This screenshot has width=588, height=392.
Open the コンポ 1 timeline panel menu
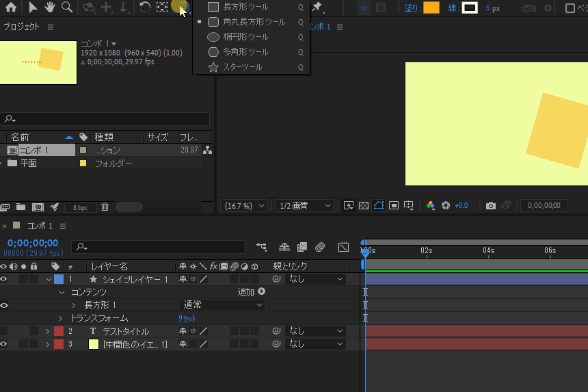[x=63, y=226]
